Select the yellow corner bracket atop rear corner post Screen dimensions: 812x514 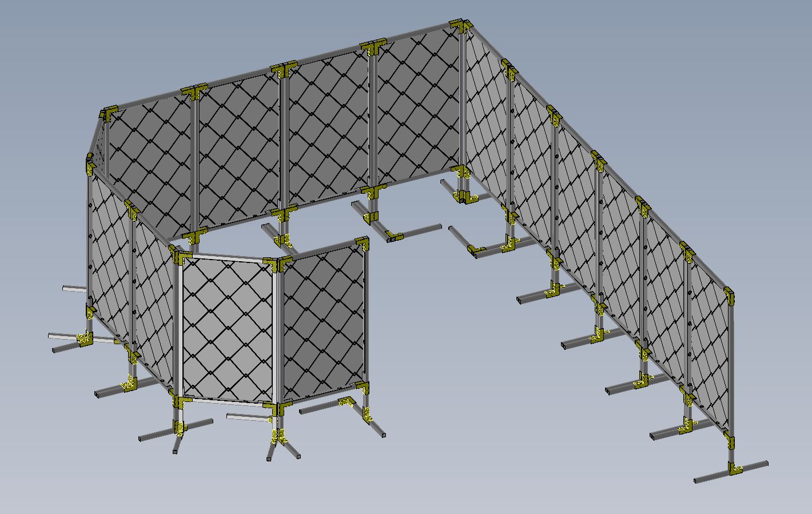pos(460,25)
